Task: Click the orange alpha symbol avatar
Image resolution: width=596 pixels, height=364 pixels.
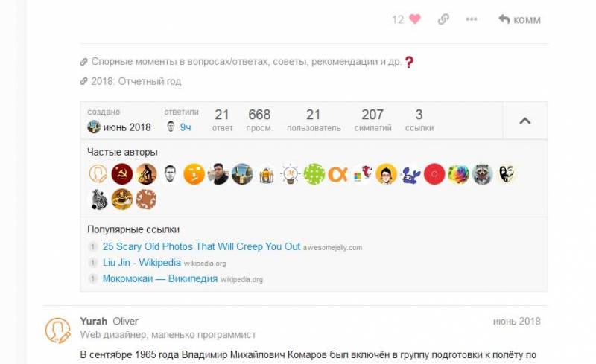Action: pyautogui.click(x=338, y=174)
